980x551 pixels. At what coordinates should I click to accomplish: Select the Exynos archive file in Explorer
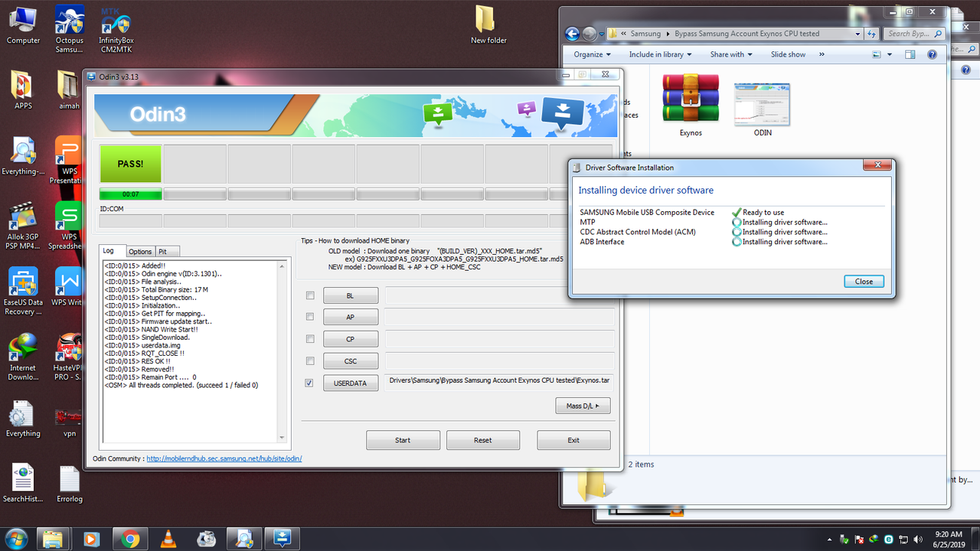pos(691,106)
